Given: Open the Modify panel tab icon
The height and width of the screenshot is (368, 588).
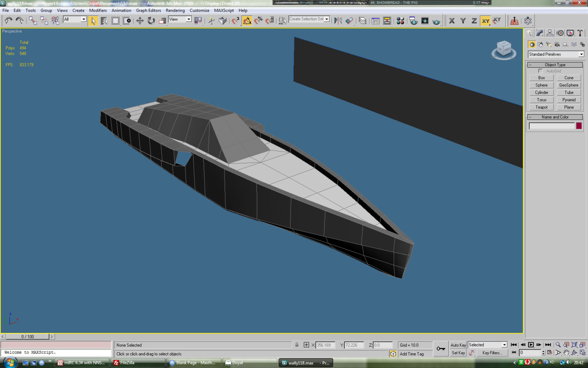Looking at the screenshot, I should coord(539,33).
